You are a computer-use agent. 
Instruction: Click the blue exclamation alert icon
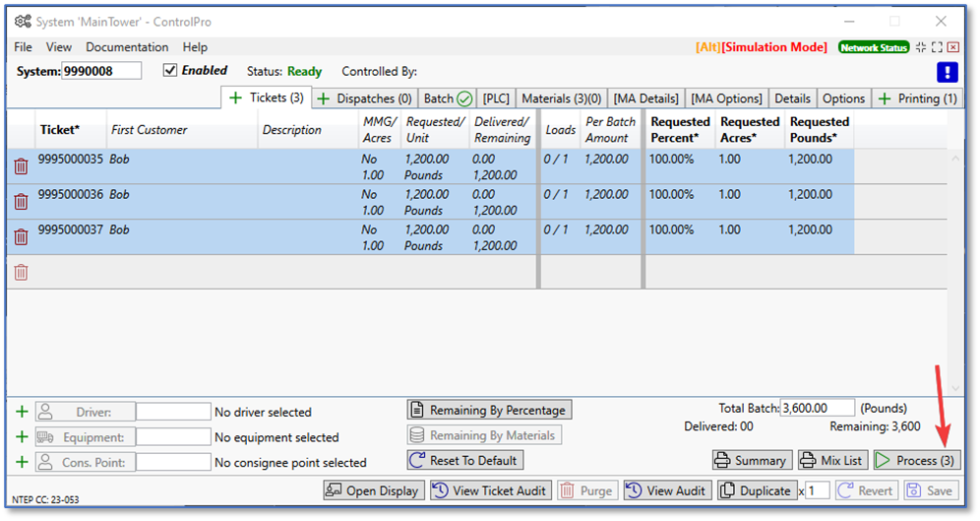point(947,72)
